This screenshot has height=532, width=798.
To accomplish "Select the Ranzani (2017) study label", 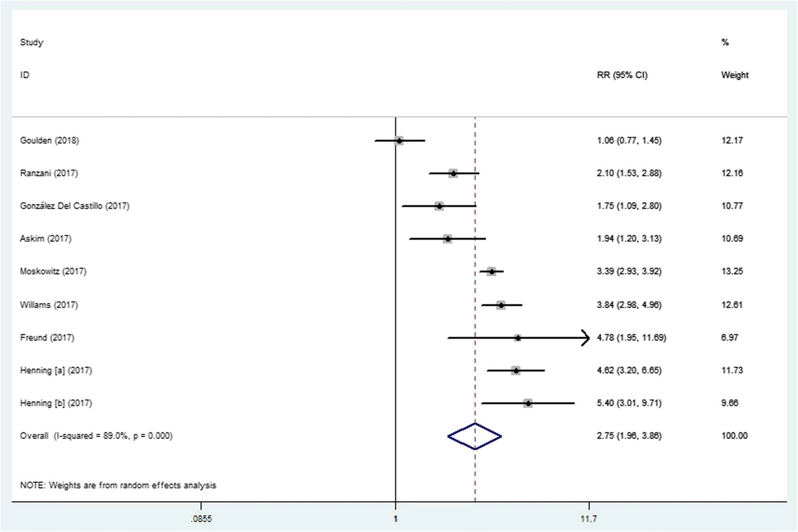I will point(49,173).
